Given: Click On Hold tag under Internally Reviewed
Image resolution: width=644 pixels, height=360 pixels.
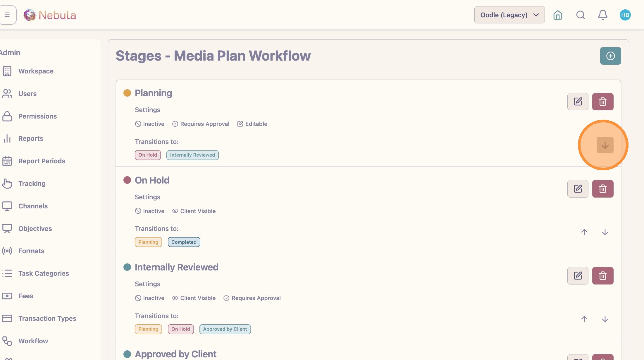Looking at the screenshot, I should click(181, 329).
